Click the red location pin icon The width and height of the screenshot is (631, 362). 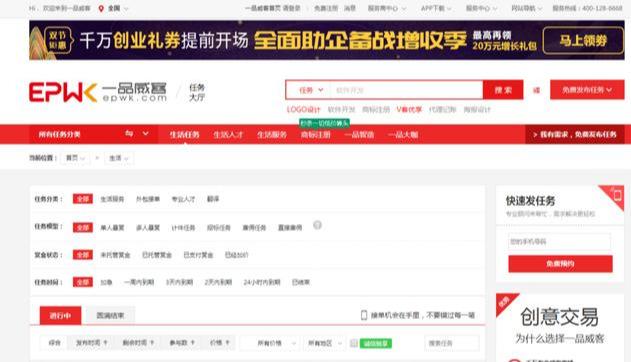[101, 8]
